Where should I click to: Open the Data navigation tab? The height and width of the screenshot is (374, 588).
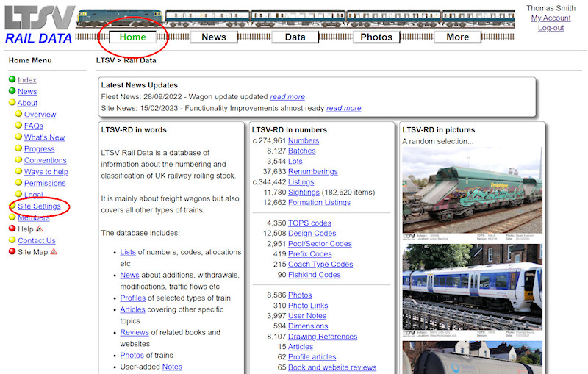pos(295,37)
